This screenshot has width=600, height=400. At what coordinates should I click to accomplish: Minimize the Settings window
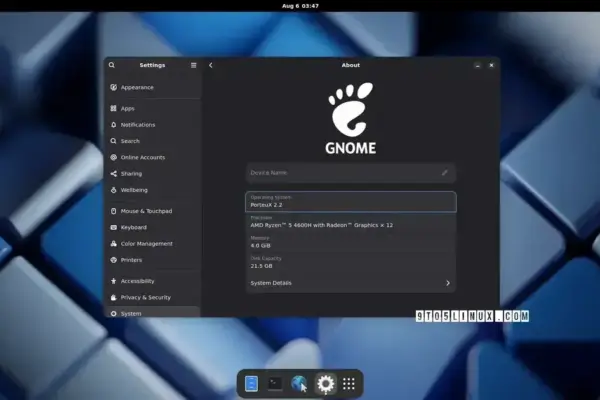click(x=478, y=65)
